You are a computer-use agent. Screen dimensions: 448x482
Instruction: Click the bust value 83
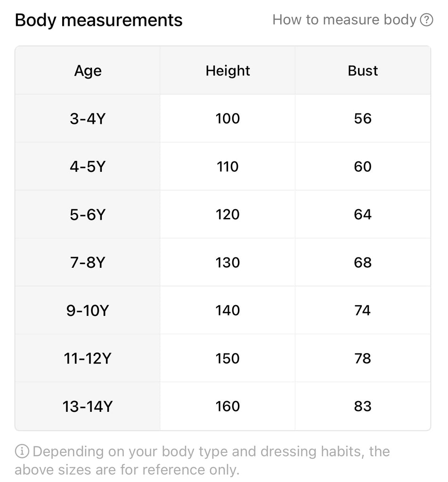[x=363, y=407]
